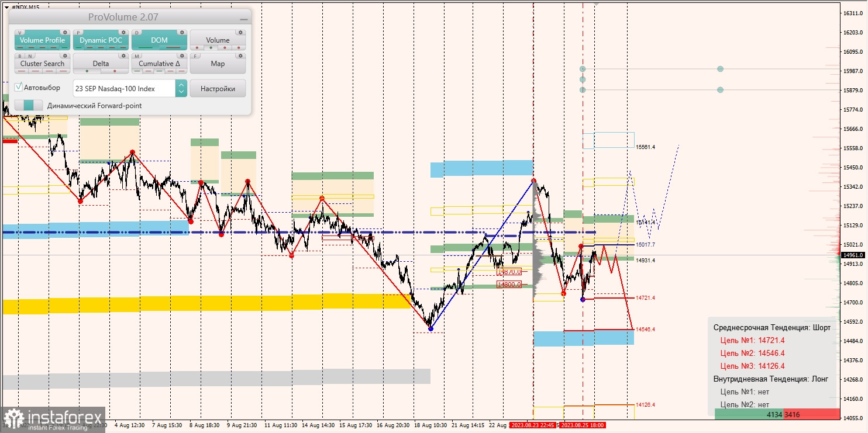Click the 14931.4 level label

click(646, 261)
